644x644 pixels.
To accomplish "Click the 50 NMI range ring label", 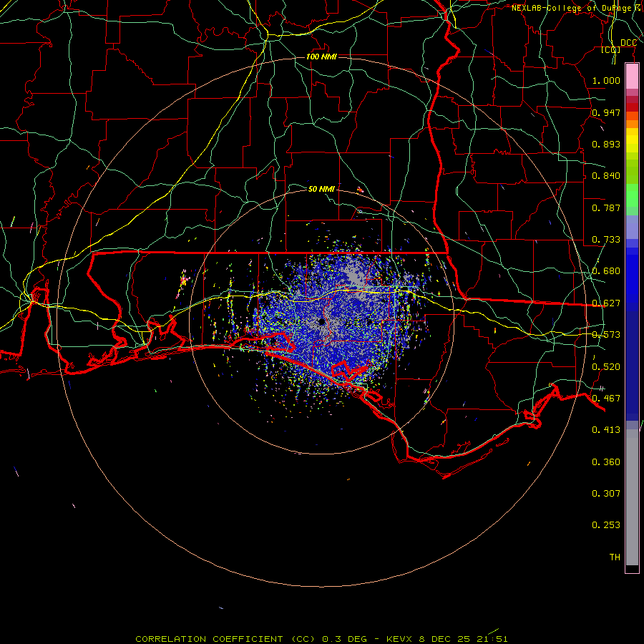I will pos(321,189).
